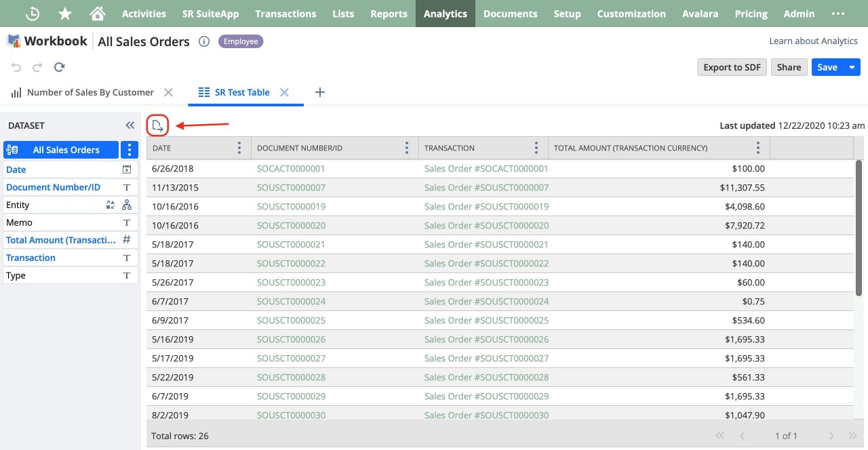The height and width of the screenshot is (450, 868).
Task: Open the three-dot overflow menu in navigation bar
Action: point(838,14)
